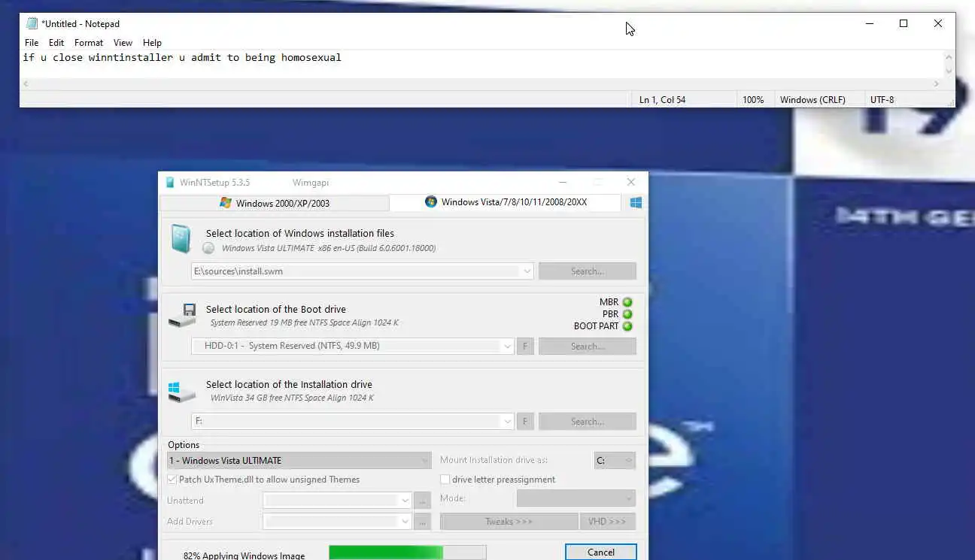This screenshot has height=560, width=975.
Task: Click in the Notepad text area
Action: click(x=481, y=64)
